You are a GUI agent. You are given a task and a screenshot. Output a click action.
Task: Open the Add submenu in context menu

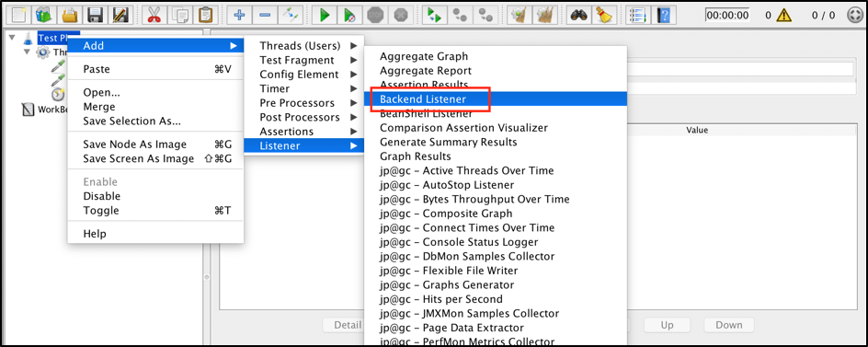tap(155, 45)
